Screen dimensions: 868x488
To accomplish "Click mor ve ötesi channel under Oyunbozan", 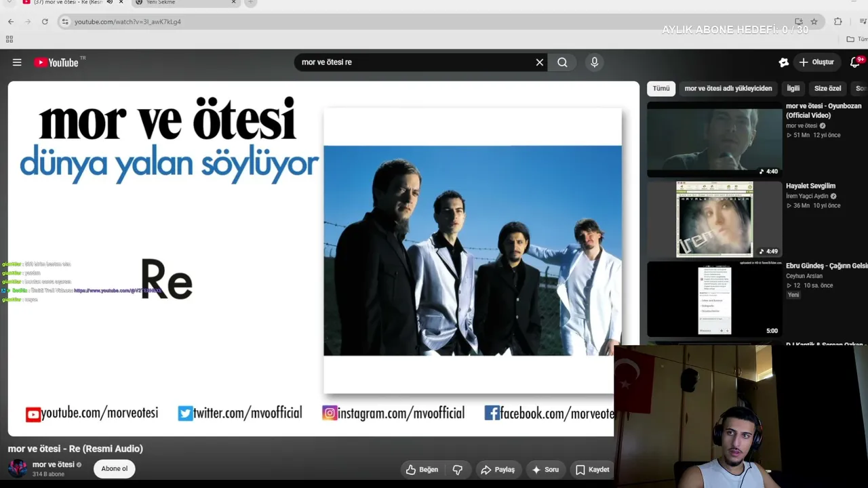I will click(x=802, y=126).
